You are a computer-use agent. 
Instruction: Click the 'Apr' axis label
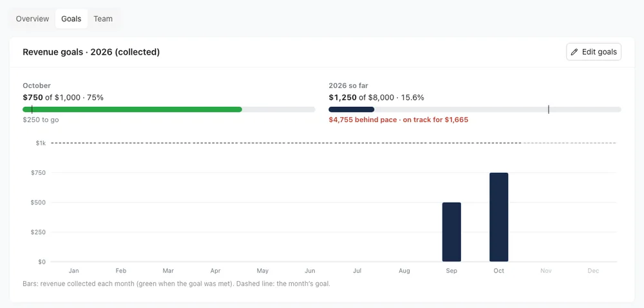[x=215, y=271]
